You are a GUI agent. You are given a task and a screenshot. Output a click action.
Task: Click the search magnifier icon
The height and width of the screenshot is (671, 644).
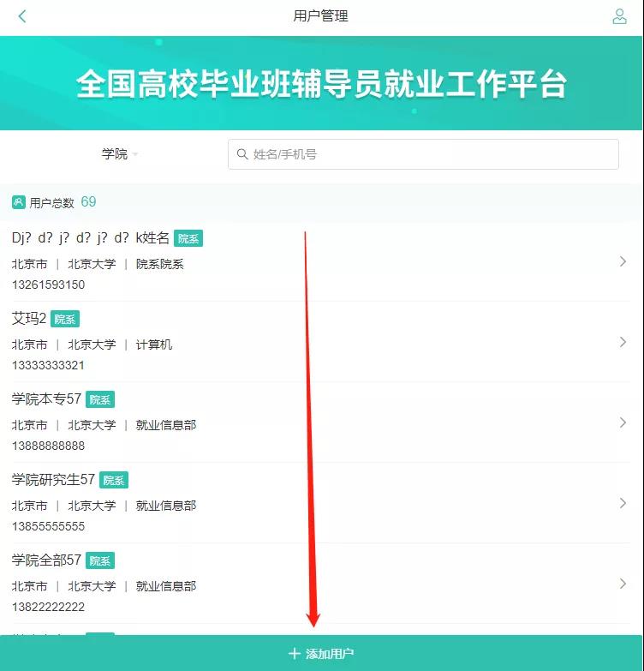point(242,154)
